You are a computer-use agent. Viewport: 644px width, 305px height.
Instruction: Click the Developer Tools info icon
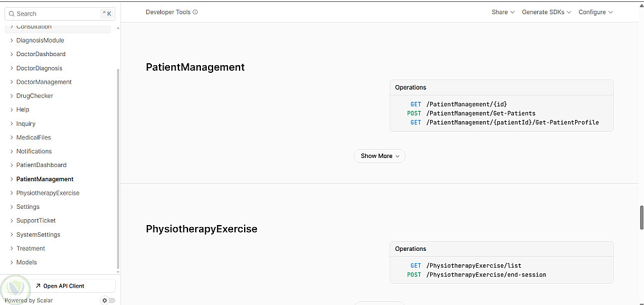195,12
